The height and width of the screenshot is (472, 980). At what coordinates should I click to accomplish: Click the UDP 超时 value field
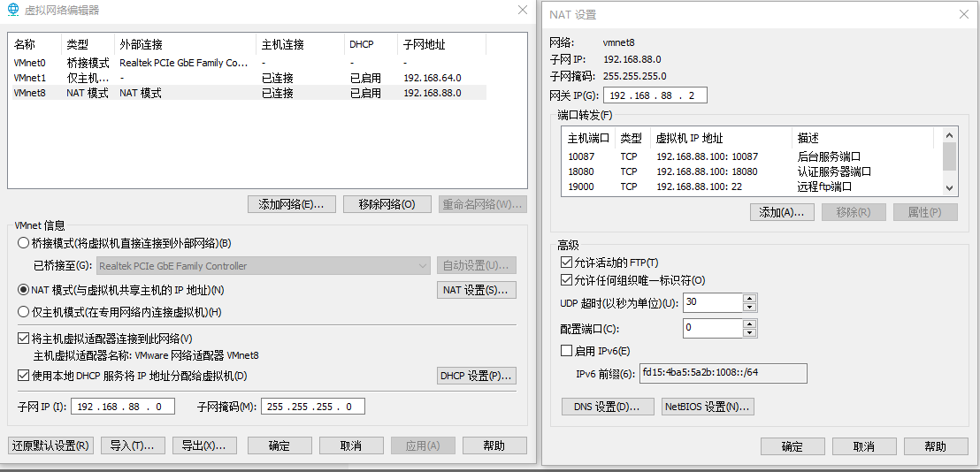point(713,303)
